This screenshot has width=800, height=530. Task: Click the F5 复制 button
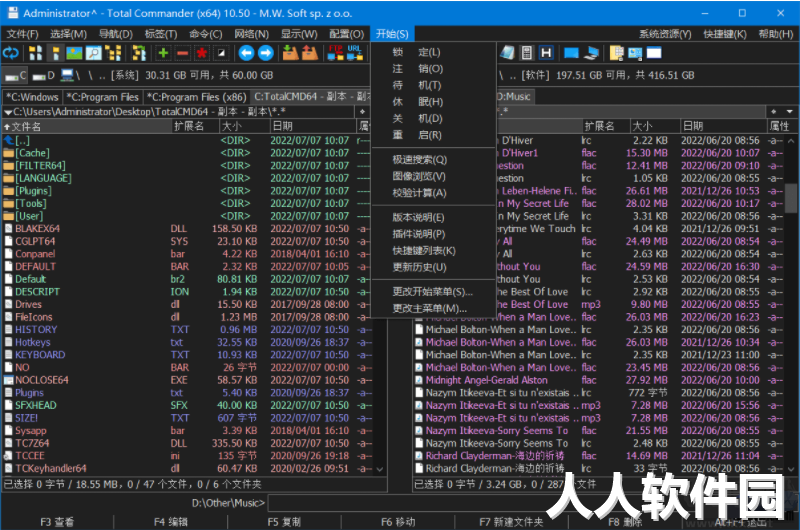(x=284, y=522)
